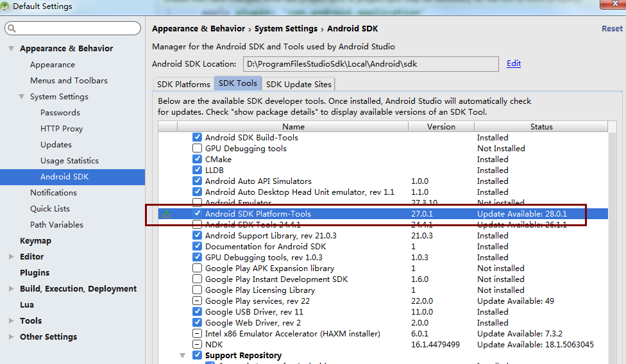Click 'Update Available: 49' status cell
This screenshot has width=626, height=364.
pyautogui.click(x=516, y=301)
